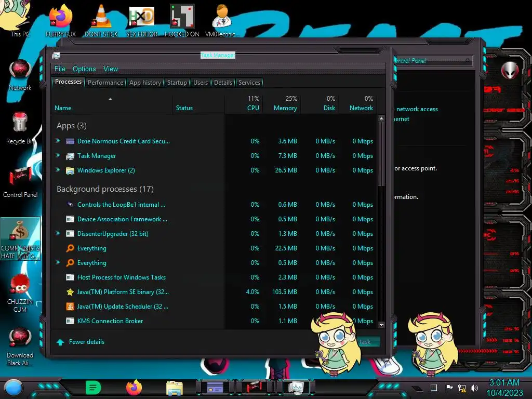Expand the Task Manager app row
The width and height of the screenshot is (532, 399).
pyautogui.click(x=58, y=155)
